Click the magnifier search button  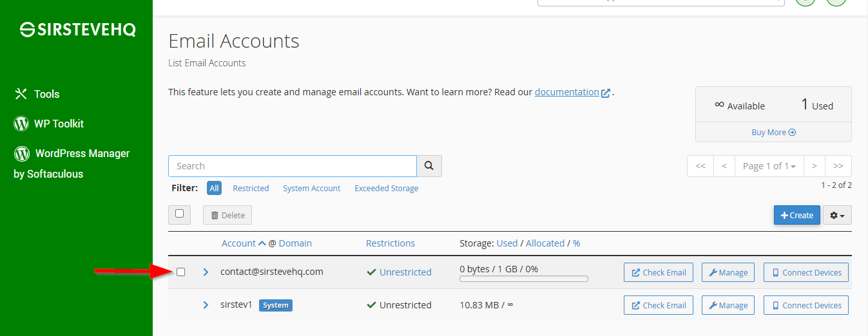pyautogui.click(x=429, y=166)
